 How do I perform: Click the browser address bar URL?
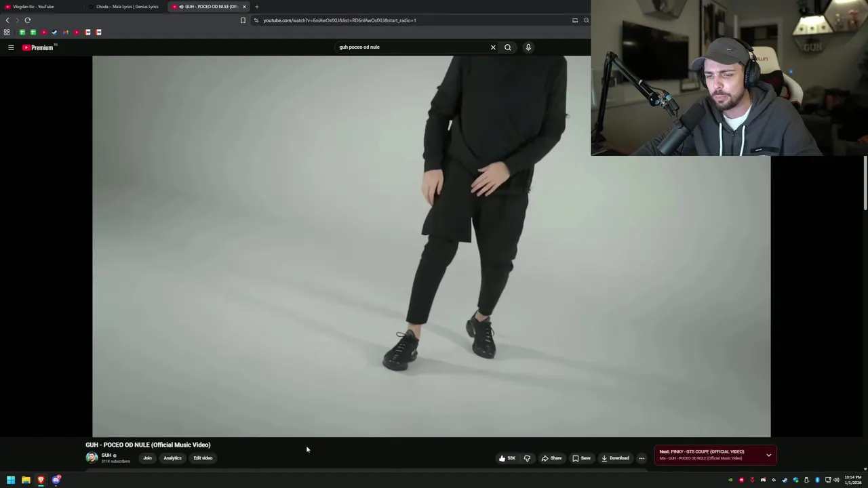click(x=340, y=20)
